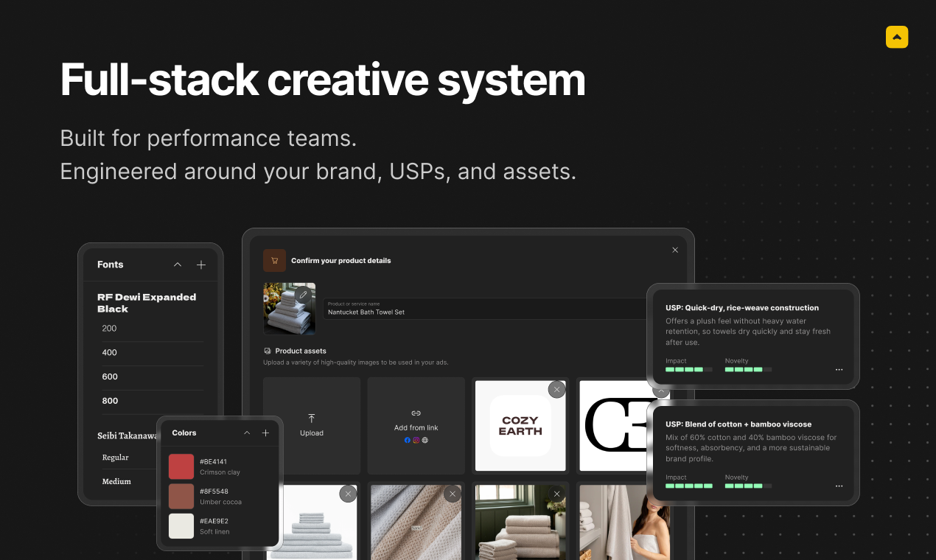
Task: Collapse the Colors panel using its chevron
Action: (247, 433)
